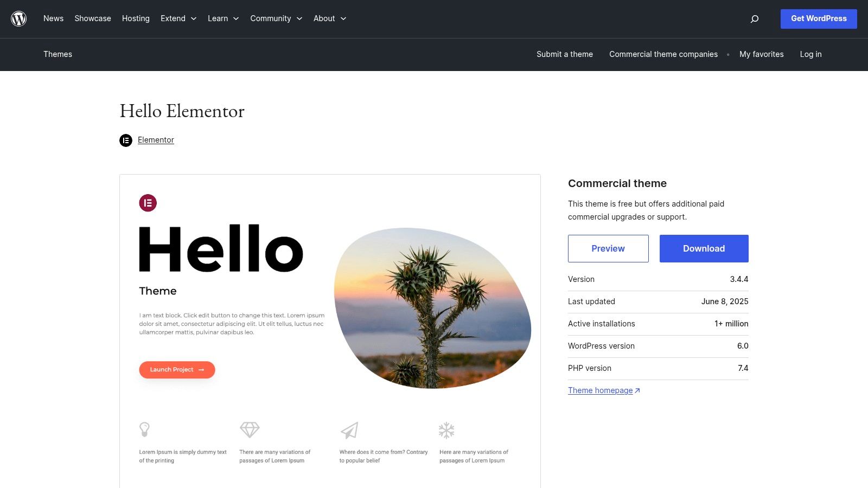Click the diamond icon in the theme preview
Viewport: 868px width, 488px height.
tap(250, 430)
